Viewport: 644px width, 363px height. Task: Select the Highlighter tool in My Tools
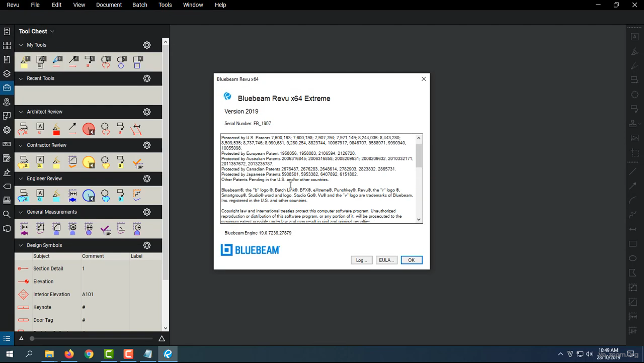coord(24,61)
